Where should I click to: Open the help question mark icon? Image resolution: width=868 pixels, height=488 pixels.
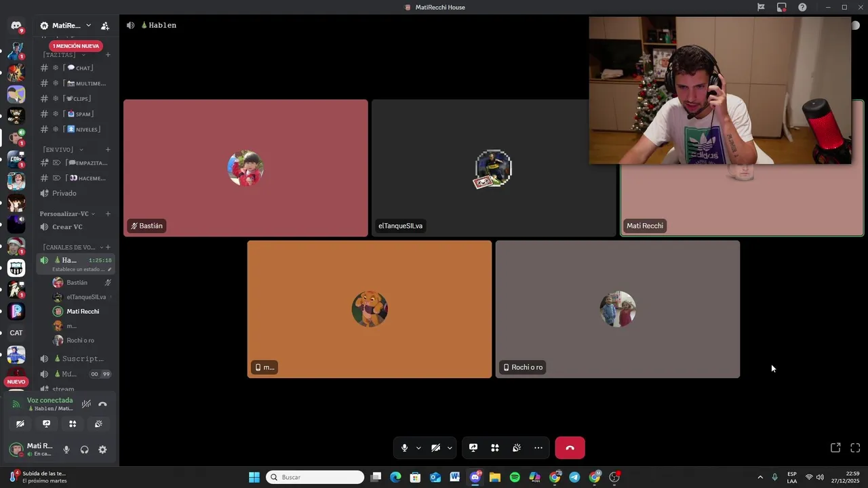coord(802,7)
